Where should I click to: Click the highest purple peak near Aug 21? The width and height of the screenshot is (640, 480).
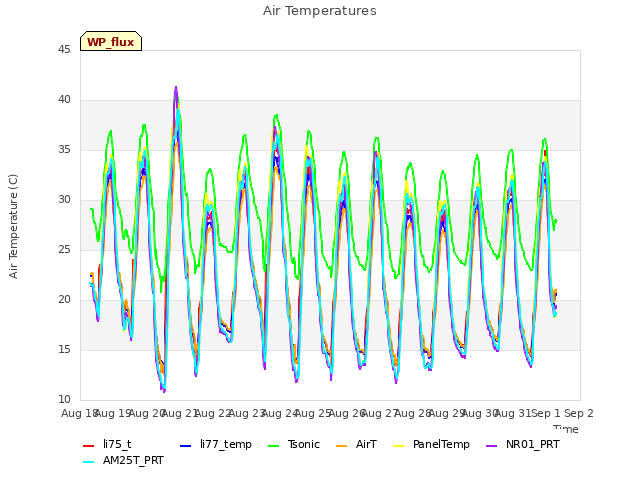tap(176, 87)
